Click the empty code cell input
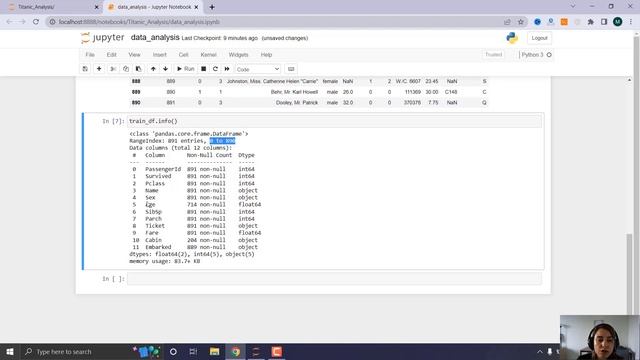 334,279
